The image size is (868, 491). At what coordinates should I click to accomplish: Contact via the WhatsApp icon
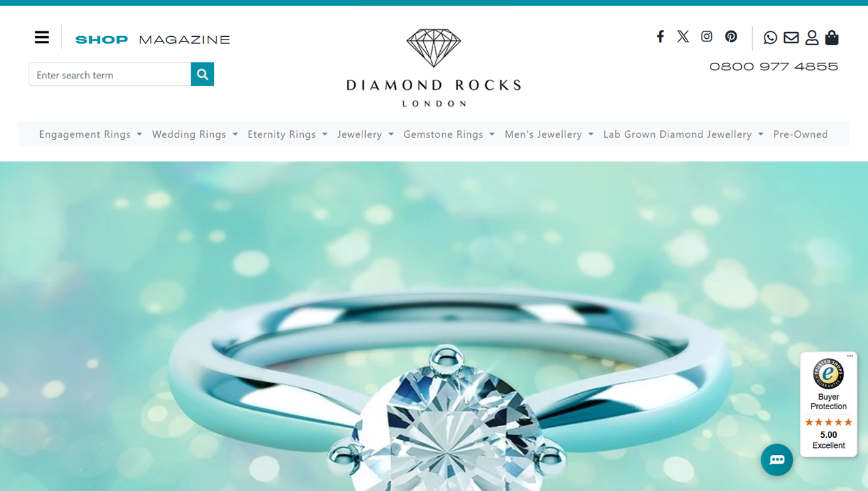coord(770,38)
